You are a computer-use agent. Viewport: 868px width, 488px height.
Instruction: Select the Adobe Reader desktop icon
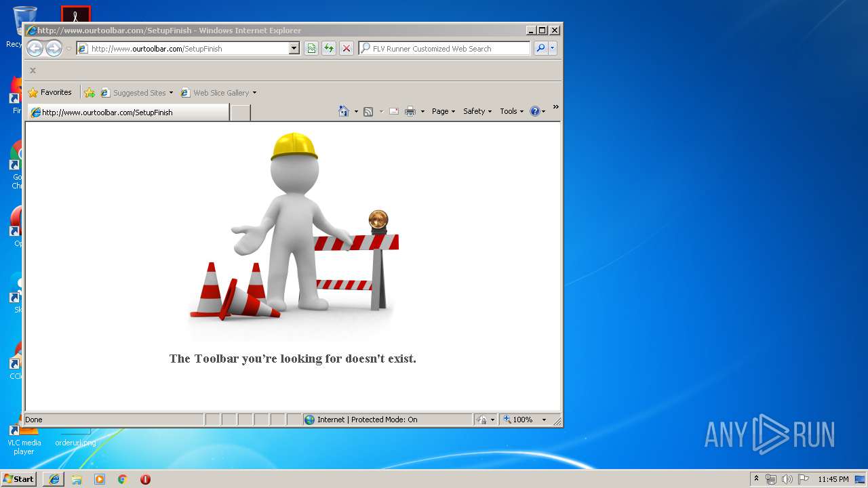(x=75, y=14)
